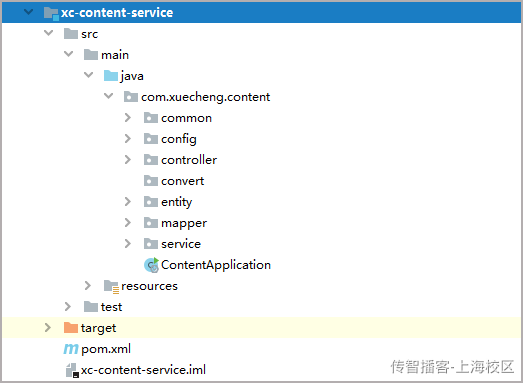The width and height of the screenshot is (523, 383).
Task: Select the mapper package
Action: click(184, 223)
